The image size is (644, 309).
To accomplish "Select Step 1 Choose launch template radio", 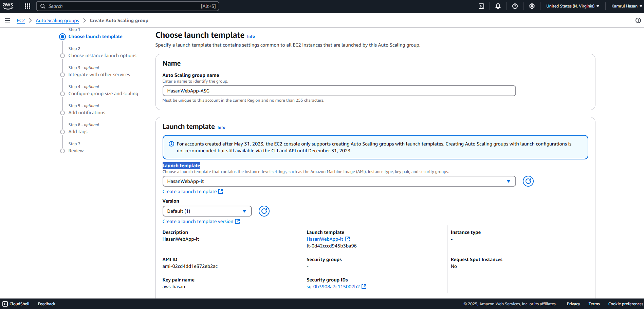I will [62, 37].
